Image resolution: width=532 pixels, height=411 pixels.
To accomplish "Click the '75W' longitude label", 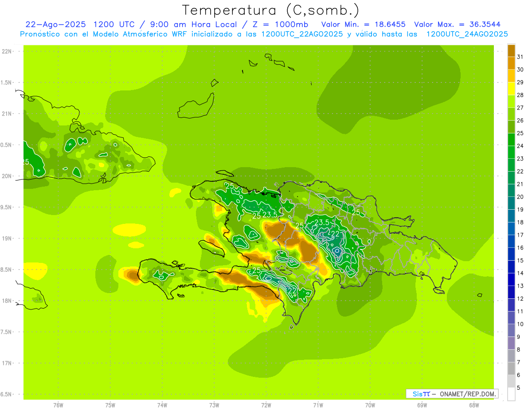I will tap(110, 405).
